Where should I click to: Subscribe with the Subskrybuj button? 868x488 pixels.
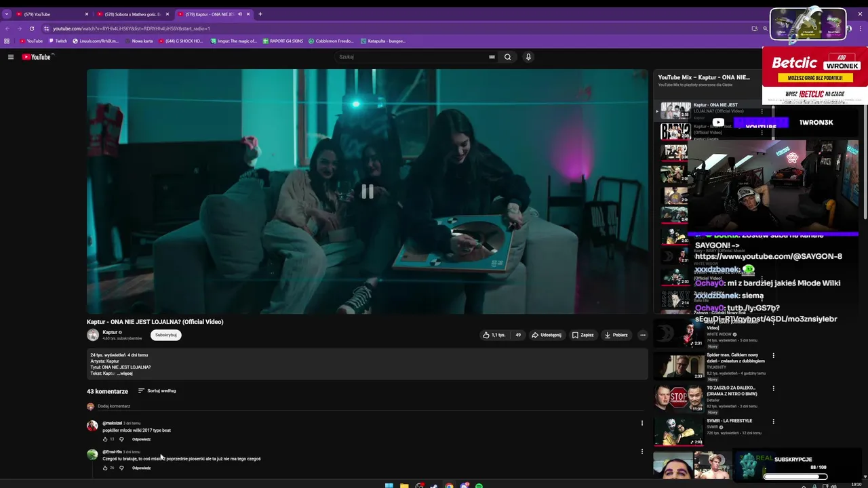[x=166, y=335]
